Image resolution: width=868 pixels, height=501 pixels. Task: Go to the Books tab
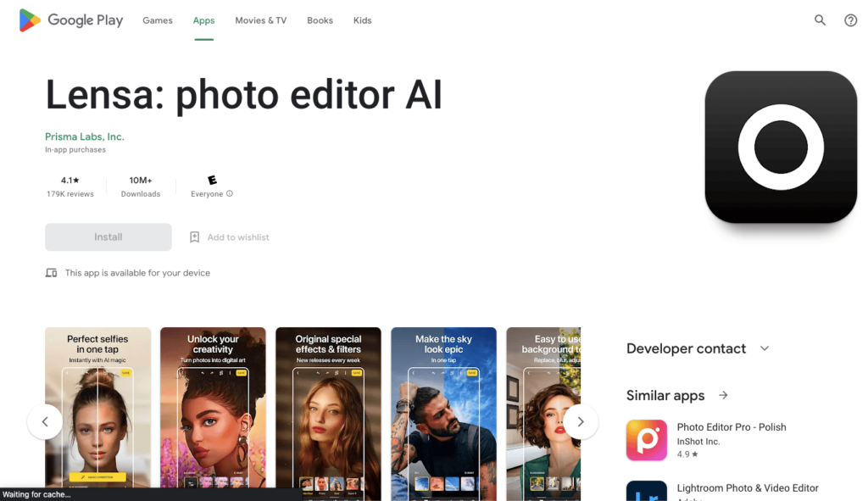(320, 20)
